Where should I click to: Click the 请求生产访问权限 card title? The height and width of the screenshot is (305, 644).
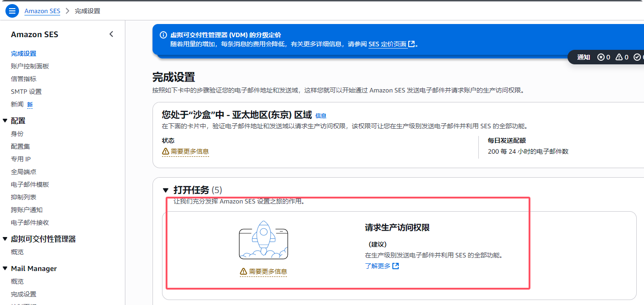point(397,228)
